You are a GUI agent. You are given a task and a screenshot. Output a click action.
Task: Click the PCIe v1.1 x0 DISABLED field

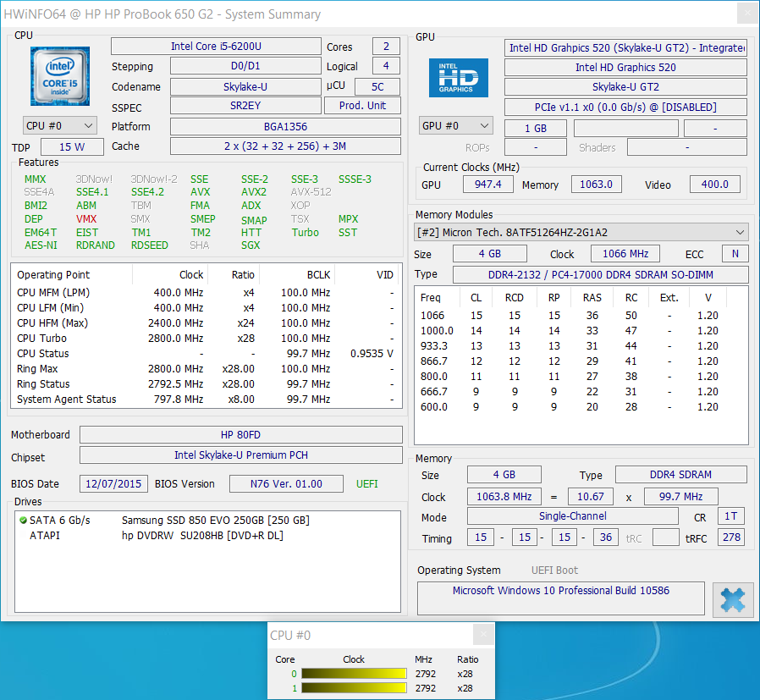tap(625, 107)
